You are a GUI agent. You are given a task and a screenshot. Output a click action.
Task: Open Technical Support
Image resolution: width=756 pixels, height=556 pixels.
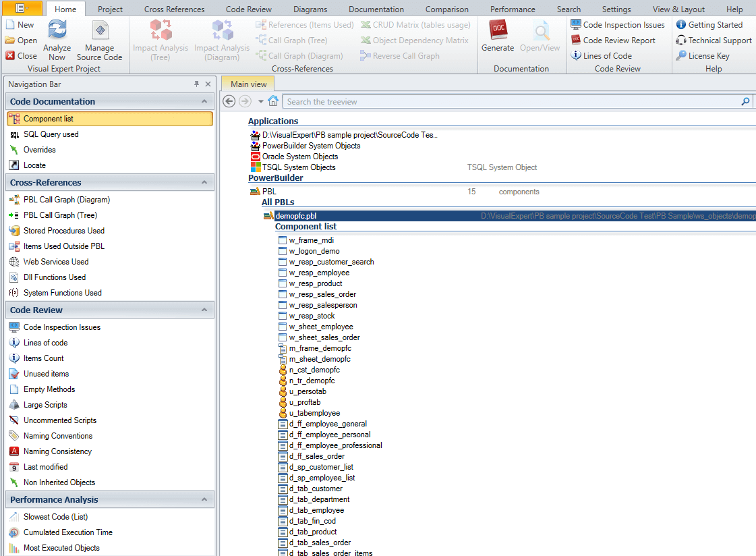coord(714,40)
